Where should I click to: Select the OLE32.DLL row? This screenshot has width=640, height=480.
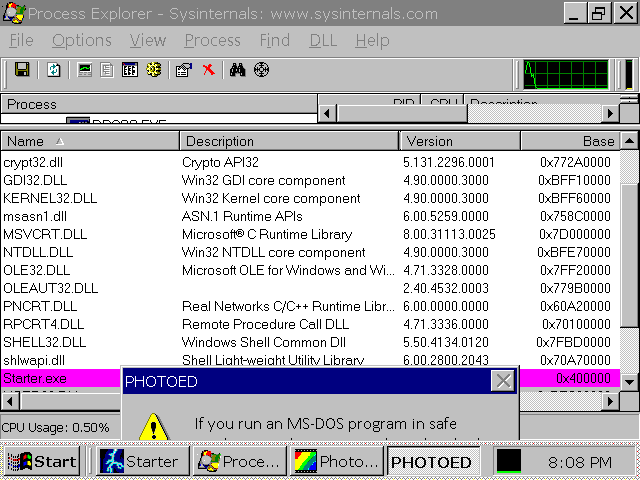click(310, 270)
